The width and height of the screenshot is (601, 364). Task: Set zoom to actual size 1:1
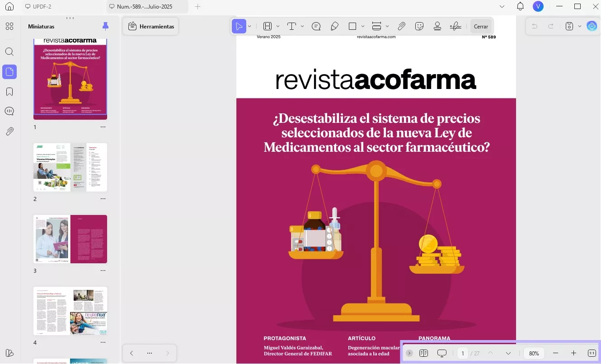pyautogui.click(x=592, y=353)
